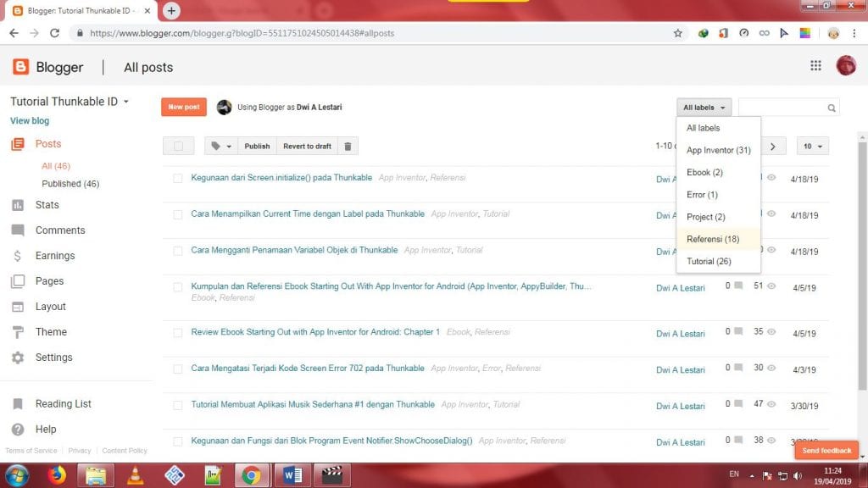Click the Layout sidebar icon
This screenshot has height=488, width=868.
pyautogui.click(x=18, y=307)
